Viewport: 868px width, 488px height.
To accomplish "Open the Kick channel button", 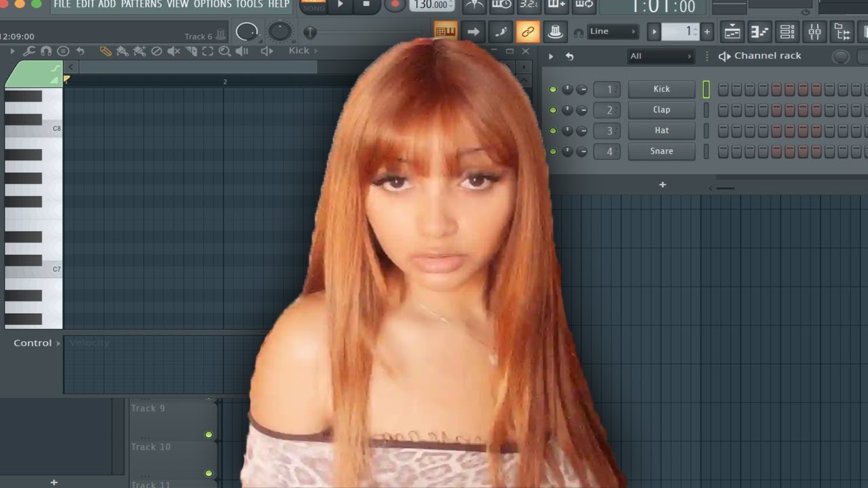I will point(662,89).
